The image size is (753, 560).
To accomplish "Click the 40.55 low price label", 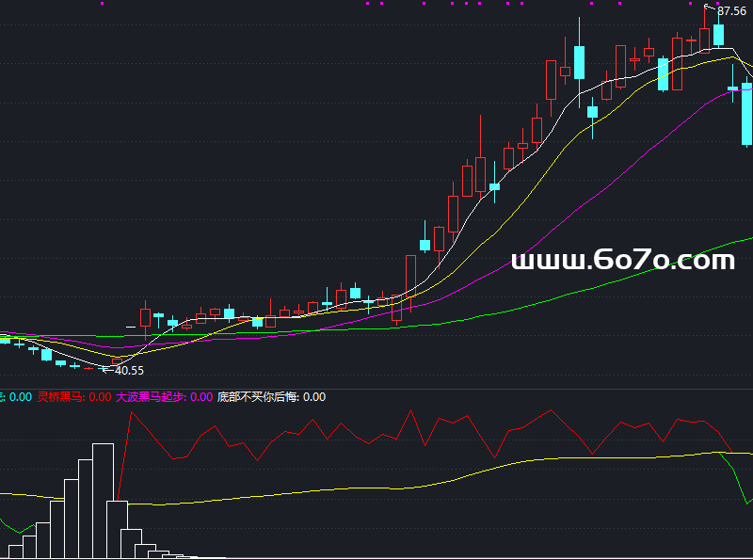I will 129,371.
